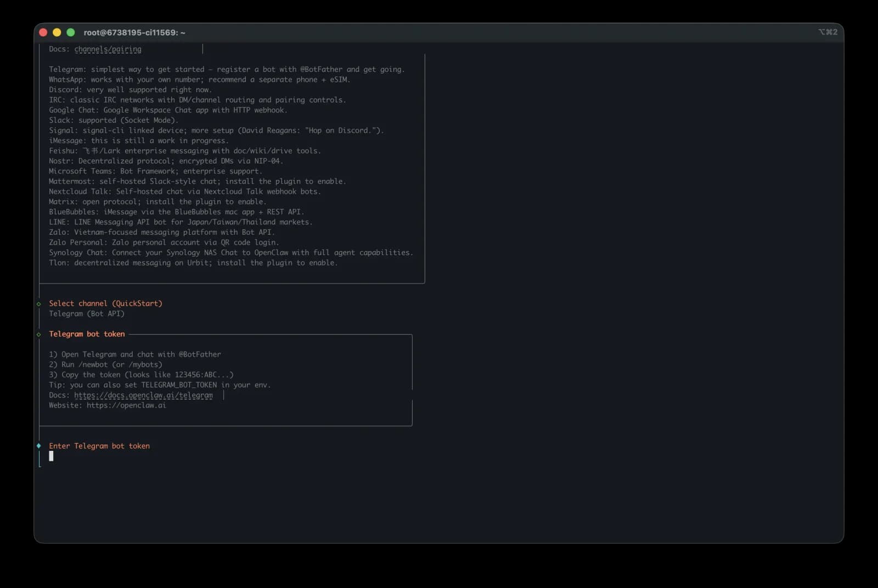Image resolution: width=878 pixels, height=588 pixels.
Task: Click step '1) Open Telegram and chat with @BotFather'
Action: (135, 354)
